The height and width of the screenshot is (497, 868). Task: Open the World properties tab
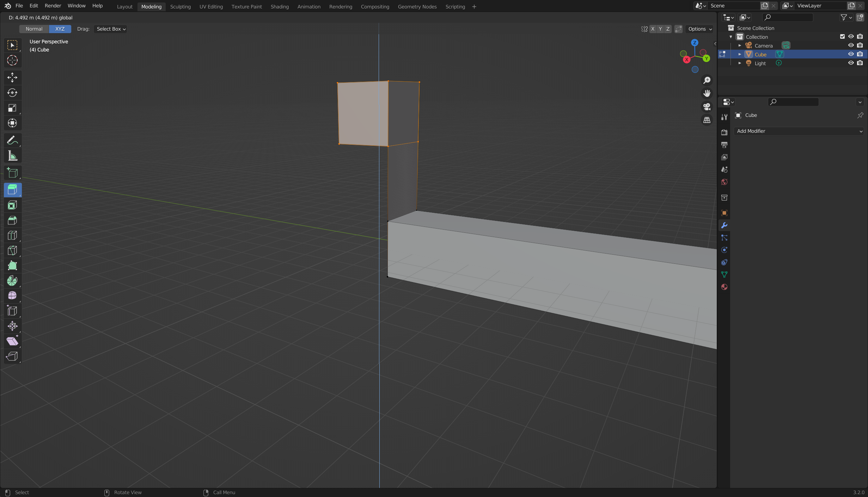[724, 182]
